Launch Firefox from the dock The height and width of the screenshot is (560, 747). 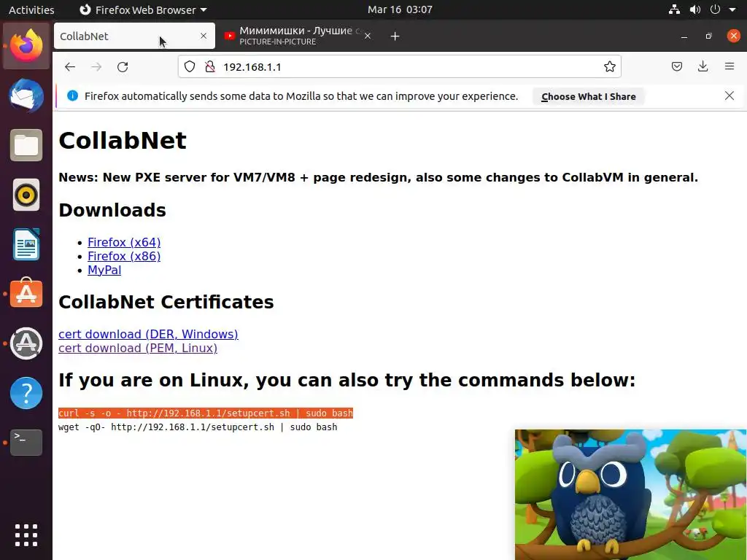[x=26, y=46]
